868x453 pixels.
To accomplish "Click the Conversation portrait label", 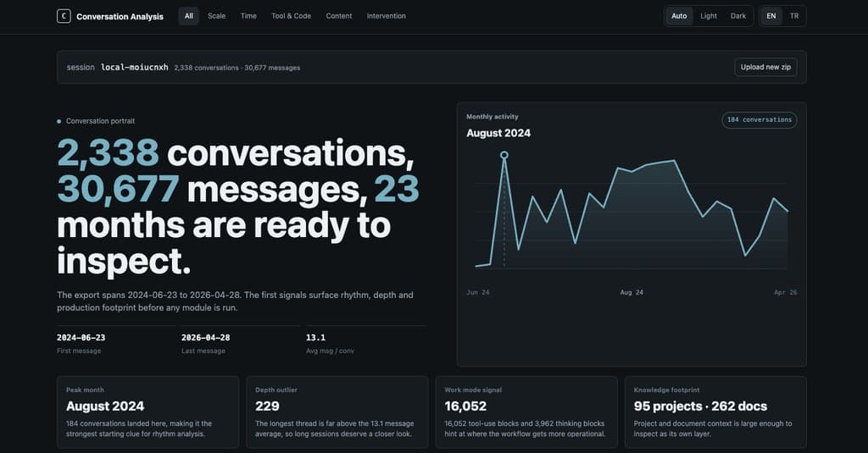I will pyautogui.click(x=100, y=121).
